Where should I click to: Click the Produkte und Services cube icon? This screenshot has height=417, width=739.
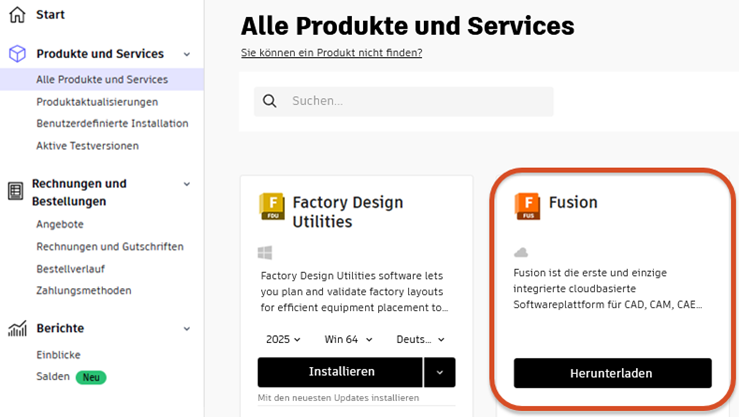[16, 54]
